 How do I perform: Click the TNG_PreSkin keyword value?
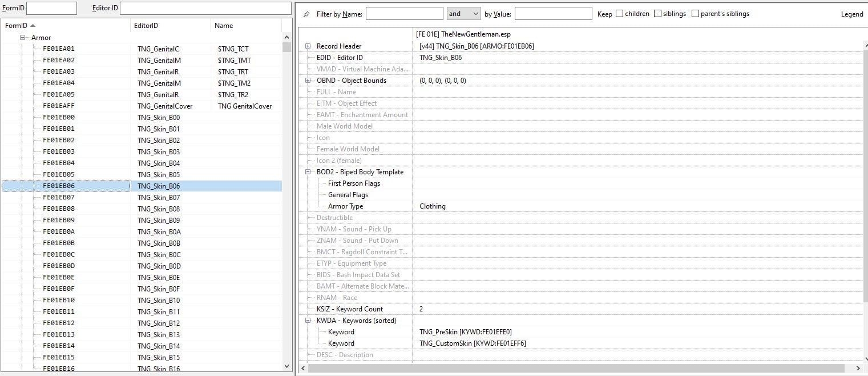[x=466, y=332]
